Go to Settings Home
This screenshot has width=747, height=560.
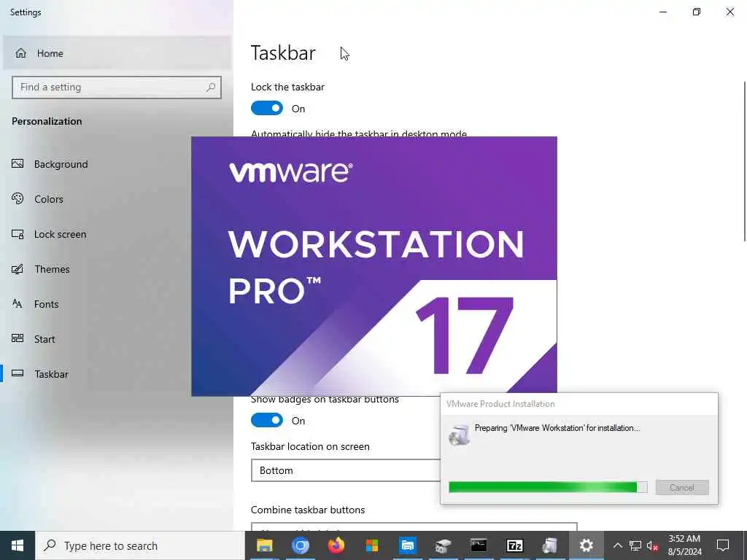click(x=117, y=53)
